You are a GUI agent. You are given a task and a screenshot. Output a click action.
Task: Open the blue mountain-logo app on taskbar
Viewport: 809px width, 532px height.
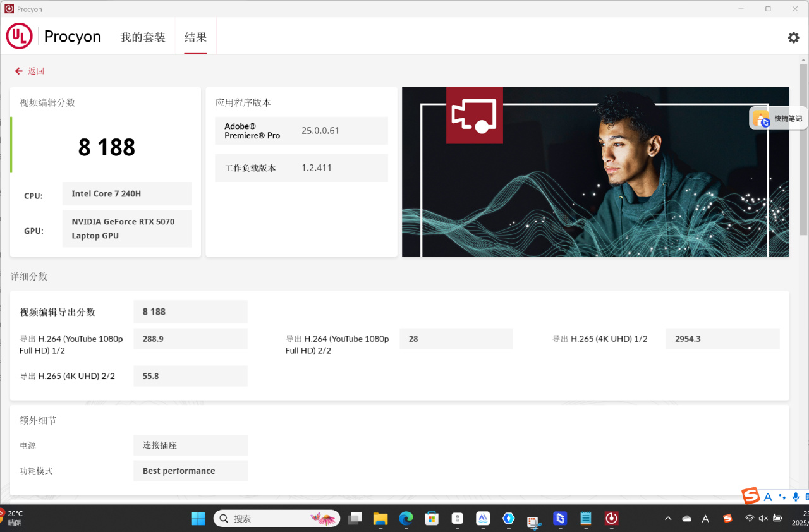(x=483, y=519)
